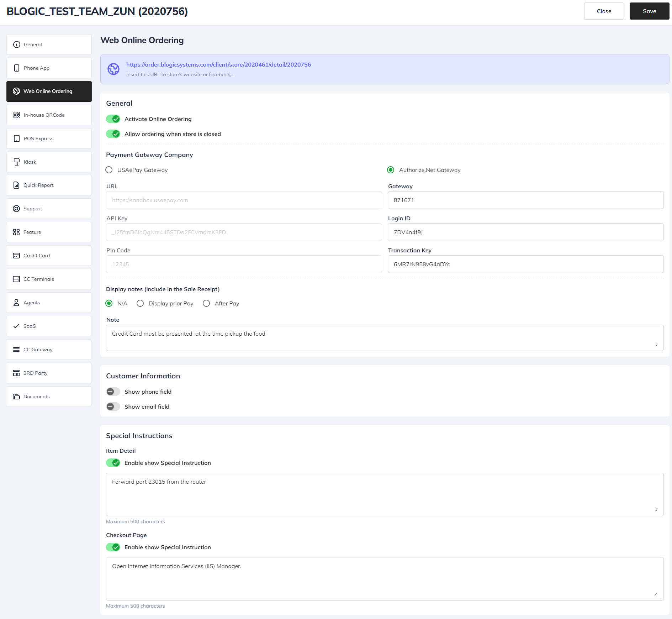Click the Quick Report chart icon
Screen dimensions: 672x619
coord(16,185)
